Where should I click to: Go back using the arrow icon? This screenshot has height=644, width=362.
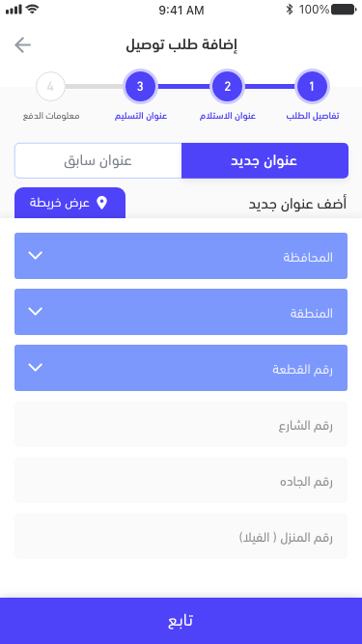[x=22, y=44]
